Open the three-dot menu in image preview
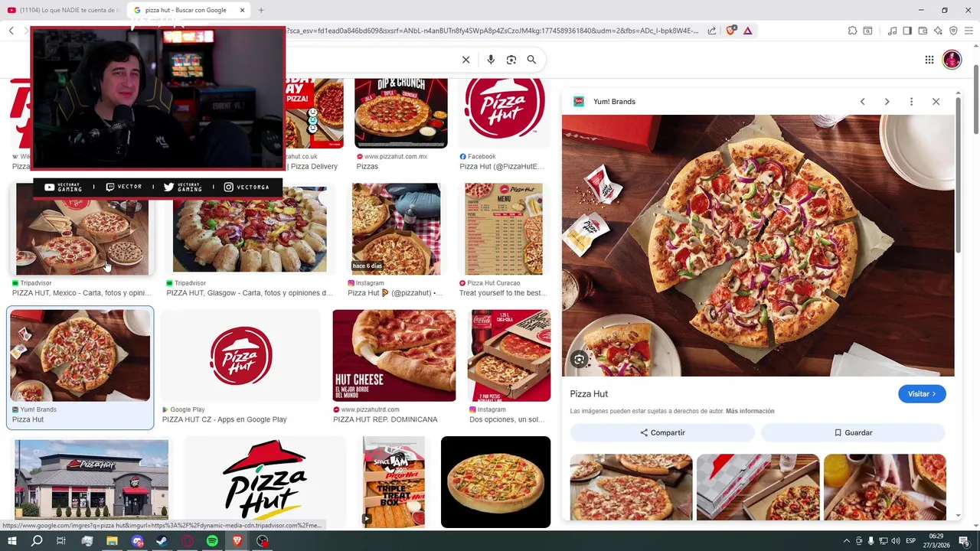 pos(911,102)
